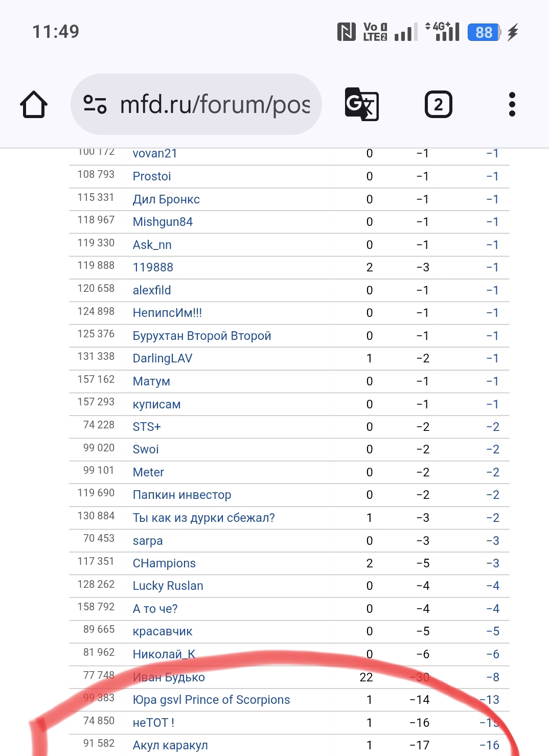
Task: Tap the 4G+ signal strength icon
Action: pos(443,32)
